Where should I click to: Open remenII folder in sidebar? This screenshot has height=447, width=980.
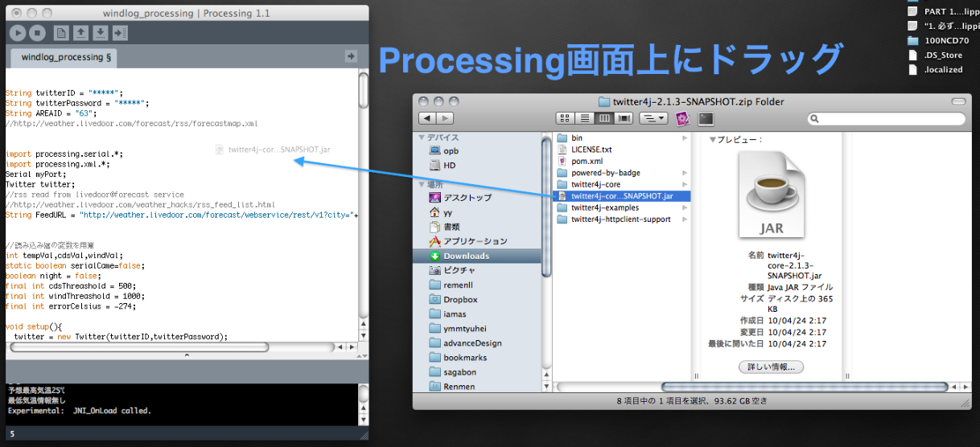click(x=451, y=285)
